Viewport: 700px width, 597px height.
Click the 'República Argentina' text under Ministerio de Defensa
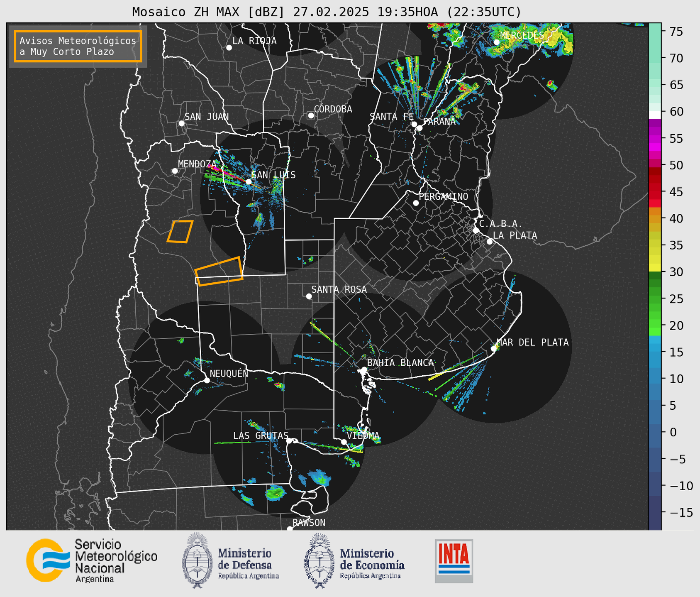(249, 576)
